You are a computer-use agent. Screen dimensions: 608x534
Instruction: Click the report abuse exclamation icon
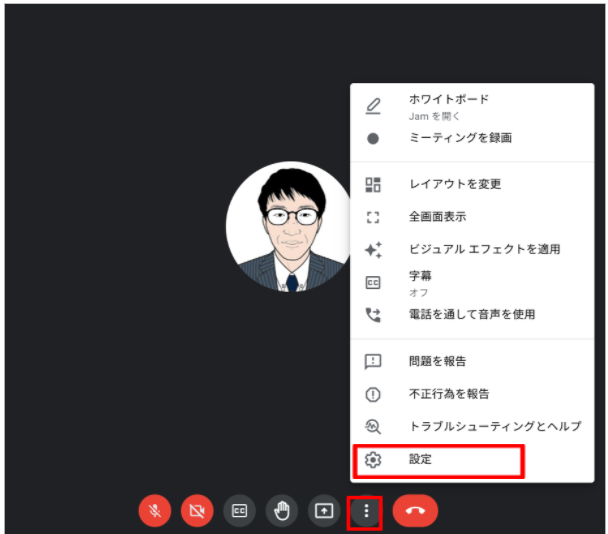(373, 394)
